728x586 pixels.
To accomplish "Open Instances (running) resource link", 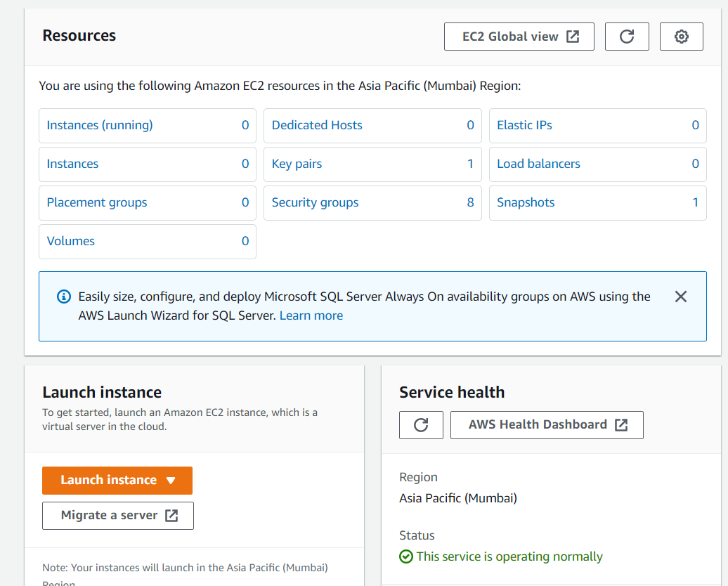I will click(x=100, y=125).
